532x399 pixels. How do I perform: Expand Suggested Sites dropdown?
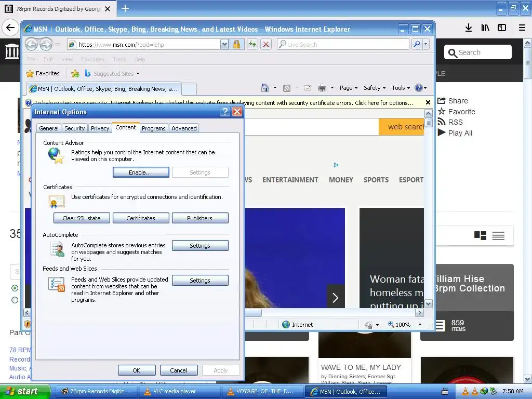138,74
